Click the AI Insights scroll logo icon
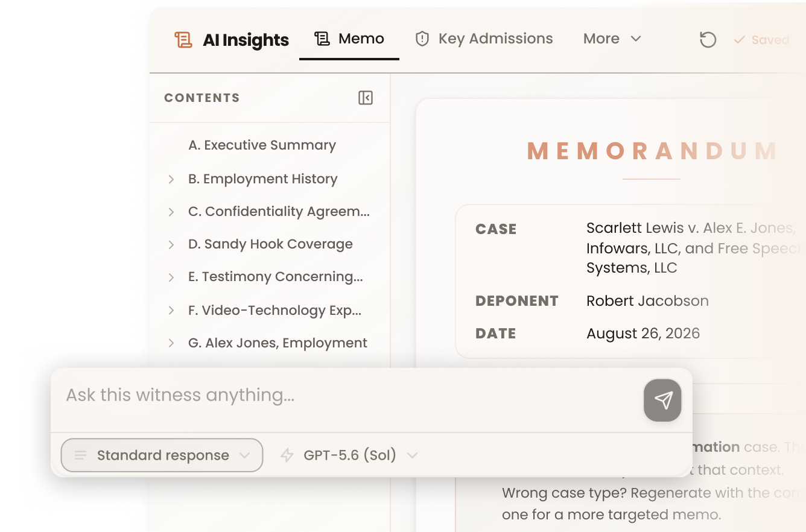This screenshot has height=532, width=806. [183, 40]
